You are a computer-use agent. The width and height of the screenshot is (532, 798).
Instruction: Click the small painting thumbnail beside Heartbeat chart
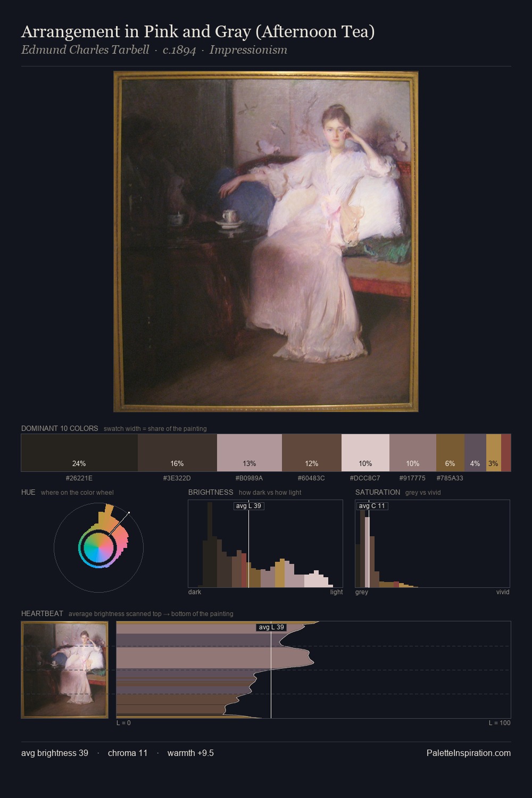coord(65,670)
